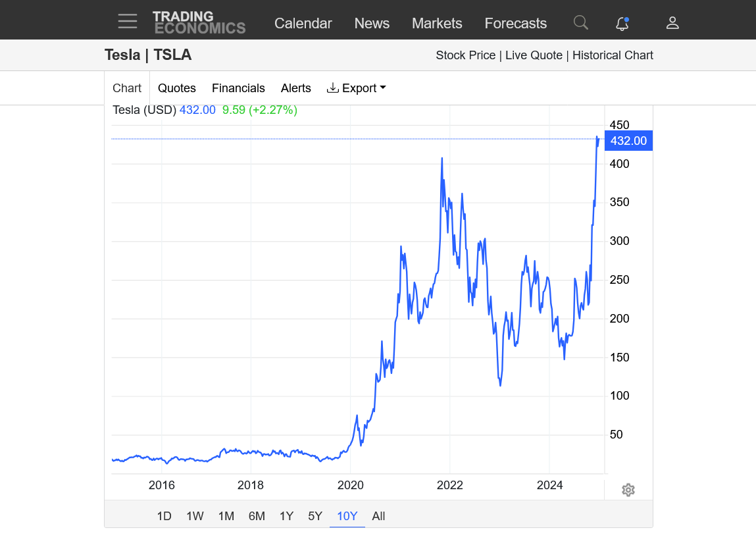Viewport: 756px width, 559px height.
Task: Switch chart range to 6M
Action: point(257,516)
